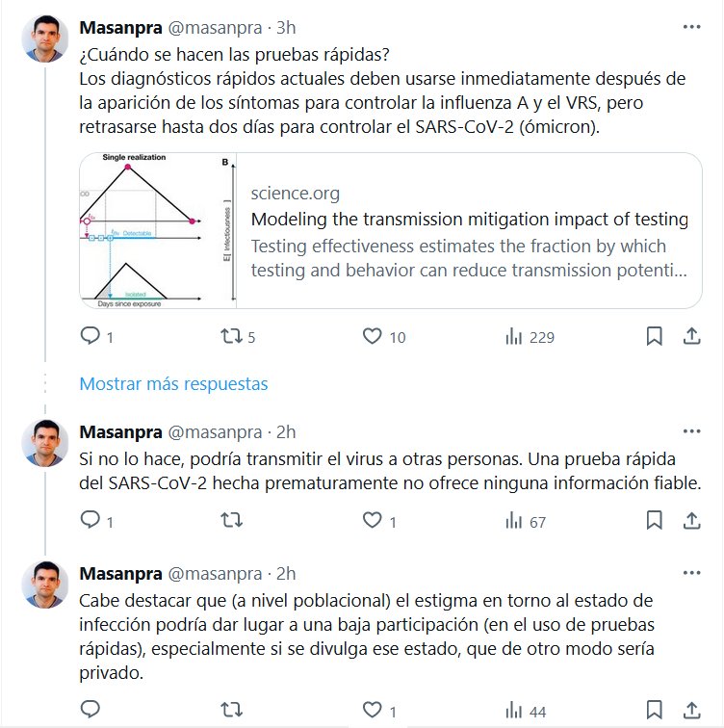724x728 pixels.
Task: Reply to the first tweet about pruebas rápidas
Action: [90, 336]
